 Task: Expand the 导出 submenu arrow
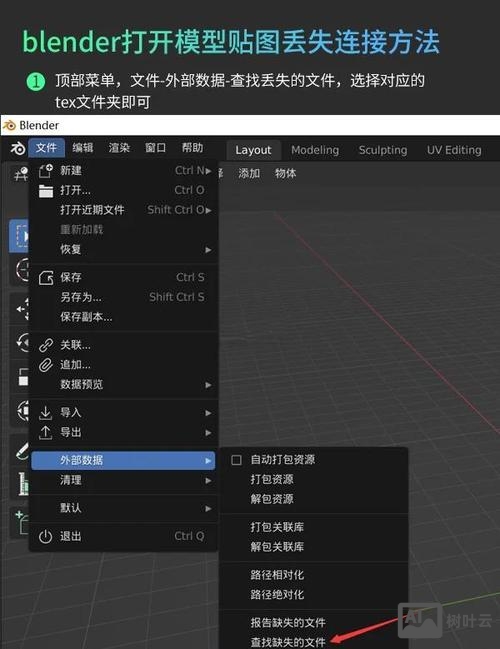click(208, 433)
